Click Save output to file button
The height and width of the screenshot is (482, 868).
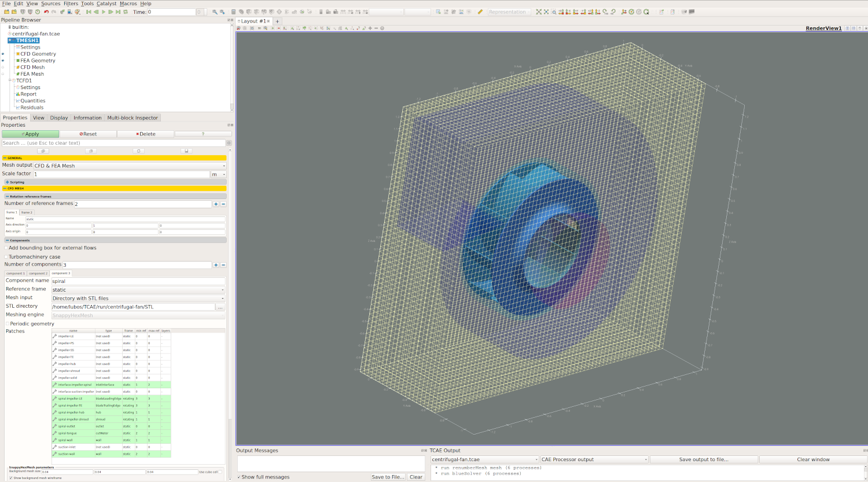(x=703, y=460)
